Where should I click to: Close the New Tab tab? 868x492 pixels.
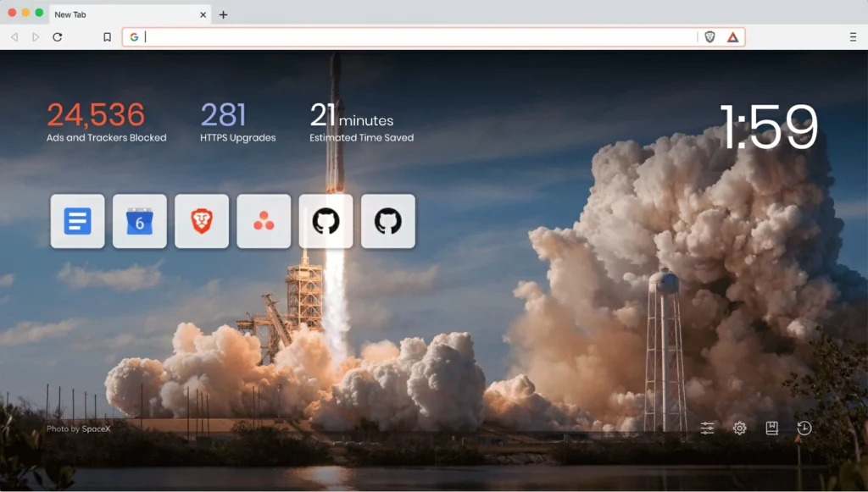click(x=203, y=14)
